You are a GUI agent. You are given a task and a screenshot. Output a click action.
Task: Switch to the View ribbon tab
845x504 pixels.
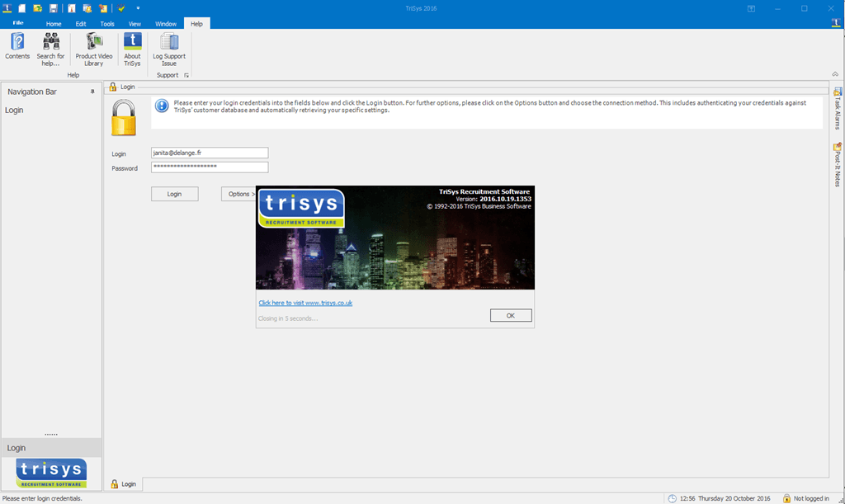click(135, 24)
